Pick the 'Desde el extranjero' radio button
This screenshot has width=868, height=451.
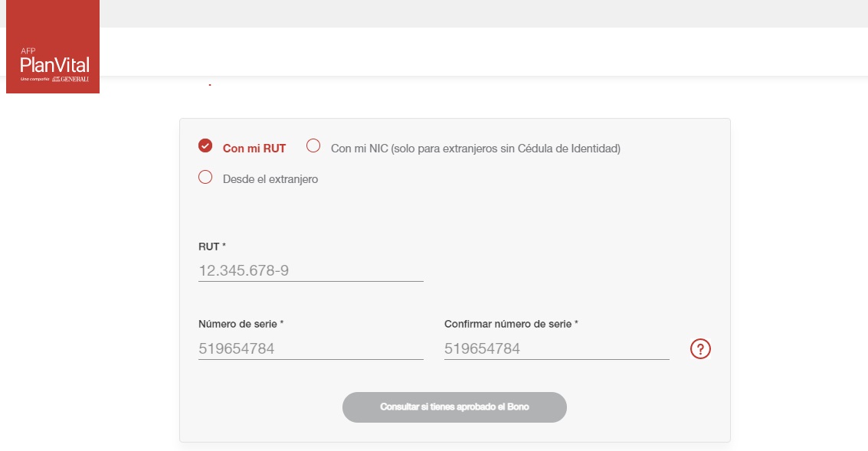click(x=205, y=178)
